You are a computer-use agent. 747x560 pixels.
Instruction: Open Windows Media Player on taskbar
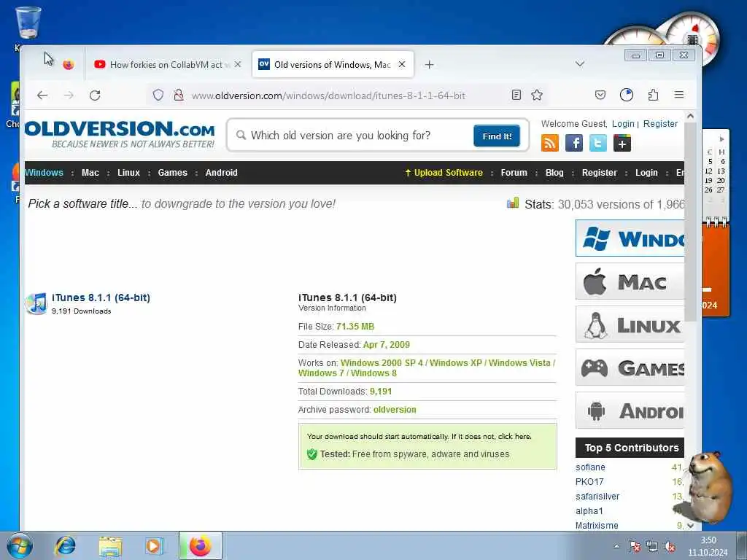point(155,546)
